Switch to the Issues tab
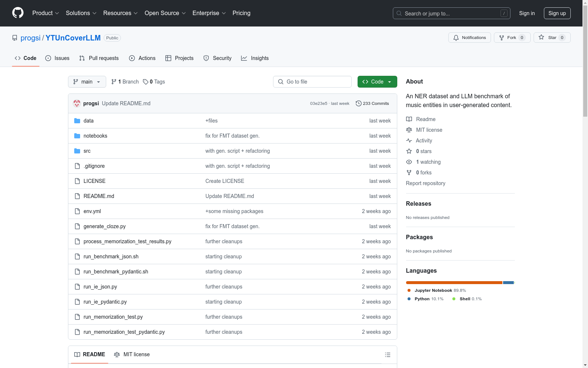Screen dimensions: 588x368 coord(57,58)
